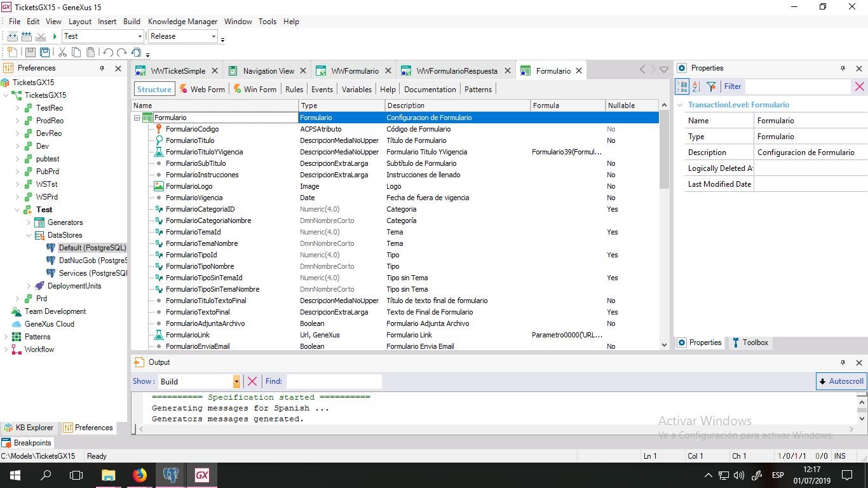Viewport: 868px width, 488px height.
Task: Switch to the WWFormularioRespuesta tab
Action: (457, 71)
